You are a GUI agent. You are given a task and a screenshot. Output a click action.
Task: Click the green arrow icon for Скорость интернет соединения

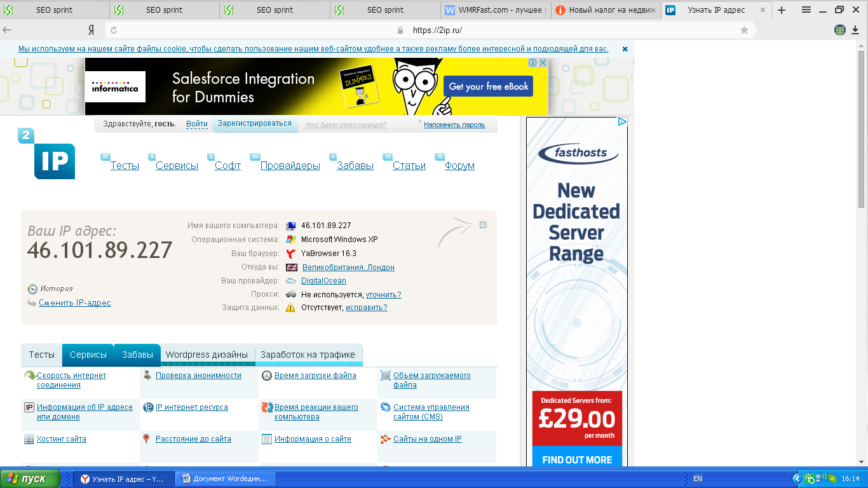pyautogui.click(x=30, y=376)
